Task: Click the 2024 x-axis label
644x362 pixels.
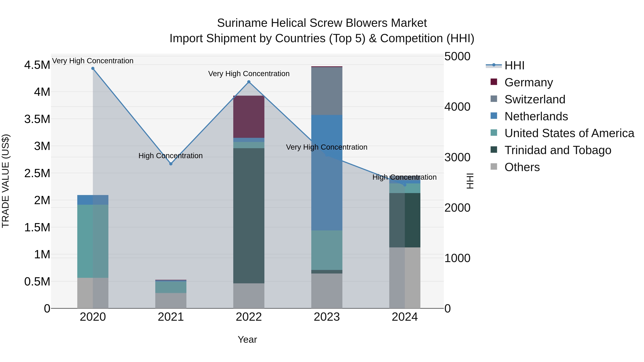Action: (405, 317)
